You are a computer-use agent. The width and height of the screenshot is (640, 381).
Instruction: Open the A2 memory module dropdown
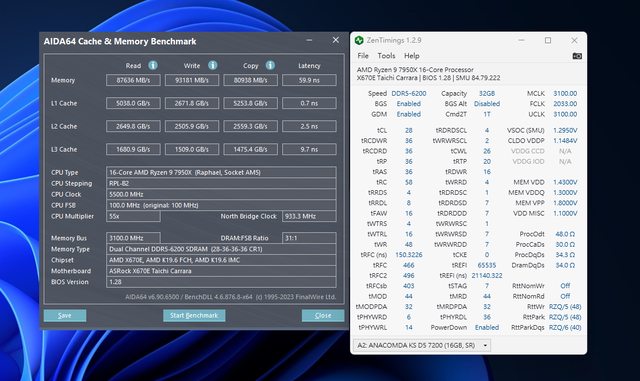tap(422, 345)
